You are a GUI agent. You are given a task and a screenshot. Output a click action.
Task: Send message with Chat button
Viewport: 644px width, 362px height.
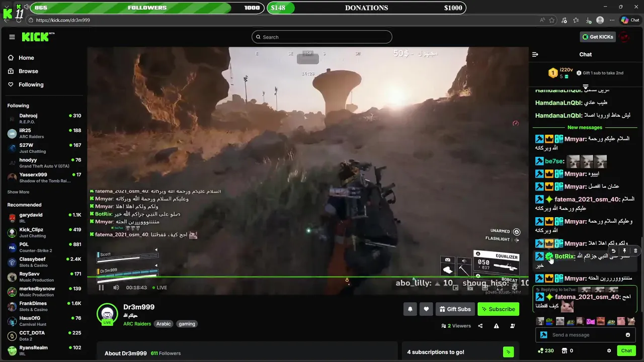(x=626, y=350)
